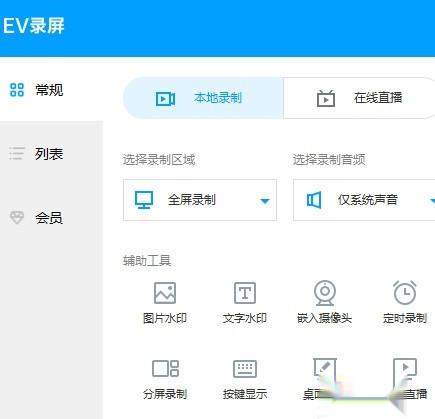The width and height of the screenshot is (435, 419).
Task: Click the 定时录制 alarm clock icon
Action: [x=405, y=293]
